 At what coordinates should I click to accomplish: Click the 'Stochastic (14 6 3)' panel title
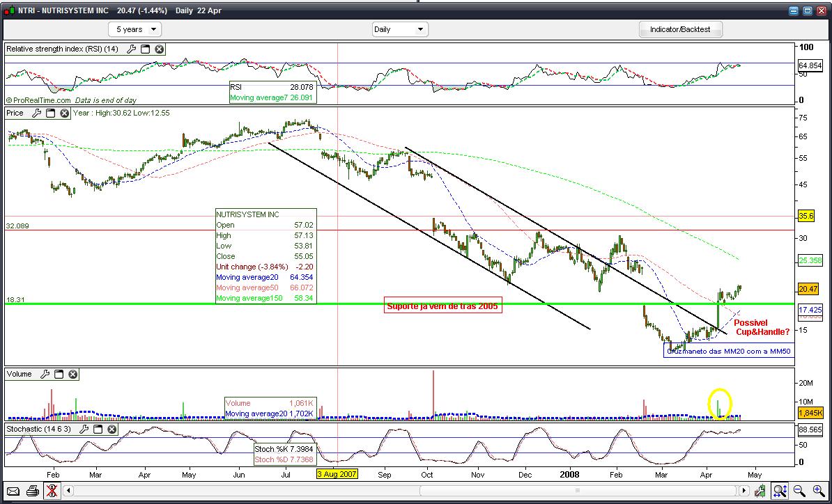(x=38, y=430)
